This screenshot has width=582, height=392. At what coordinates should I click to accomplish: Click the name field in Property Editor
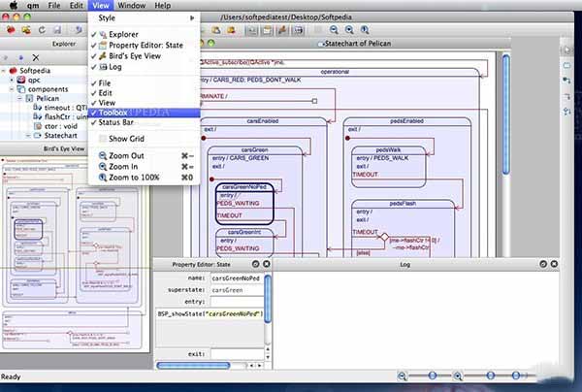click(x=236, y=278)
